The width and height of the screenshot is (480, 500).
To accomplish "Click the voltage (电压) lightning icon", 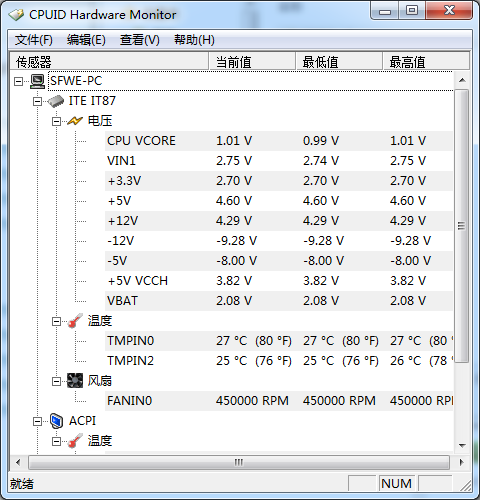I will (x=75, y=121).
